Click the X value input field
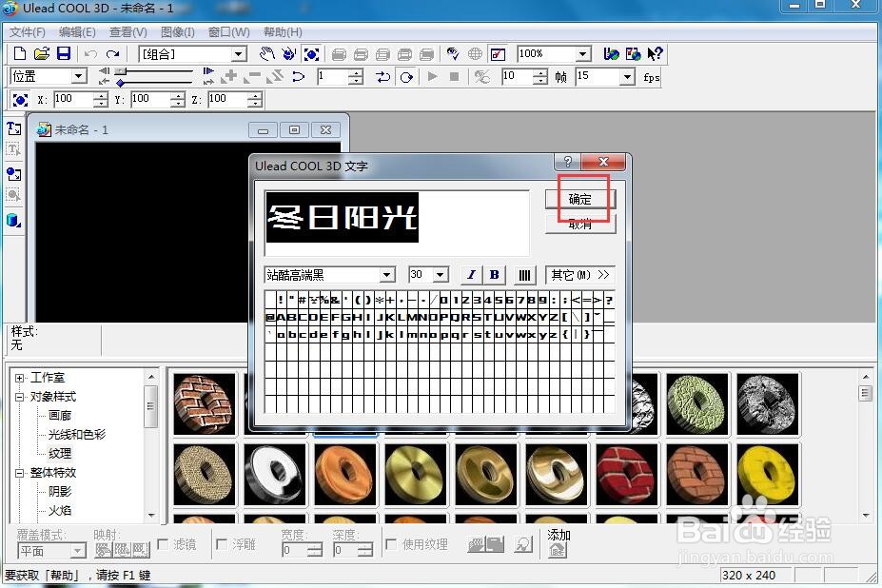 [74, 100]
